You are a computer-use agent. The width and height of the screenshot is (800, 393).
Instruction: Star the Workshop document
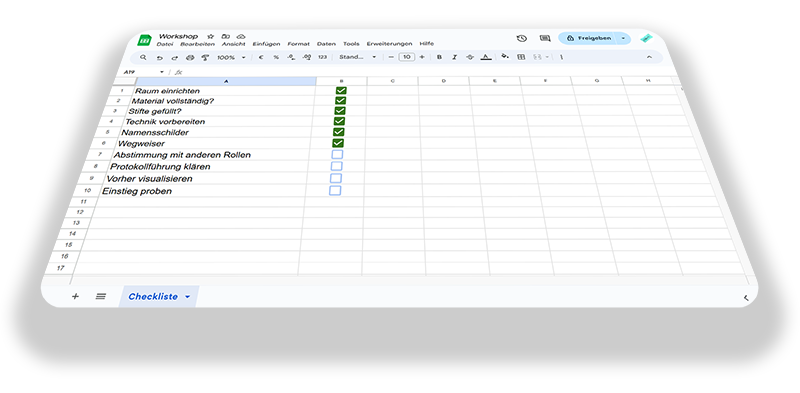point(210,37)
